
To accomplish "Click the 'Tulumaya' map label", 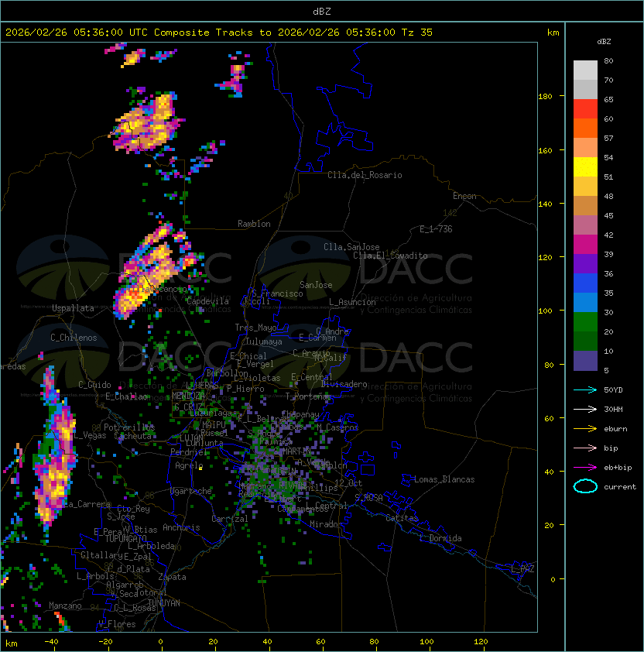I will pyautogui.click(x=264, y=341).
